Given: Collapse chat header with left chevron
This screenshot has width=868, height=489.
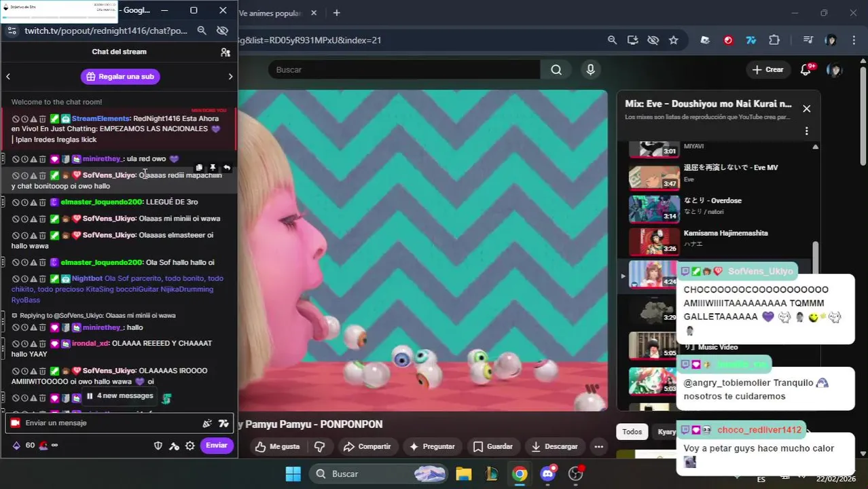Looking at the screenshot, I should point(8,77).
